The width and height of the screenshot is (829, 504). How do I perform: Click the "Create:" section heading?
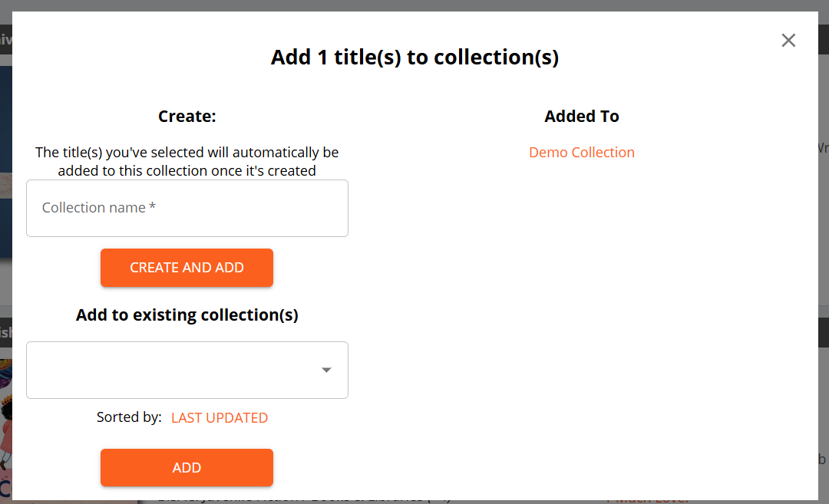(187, 117)
